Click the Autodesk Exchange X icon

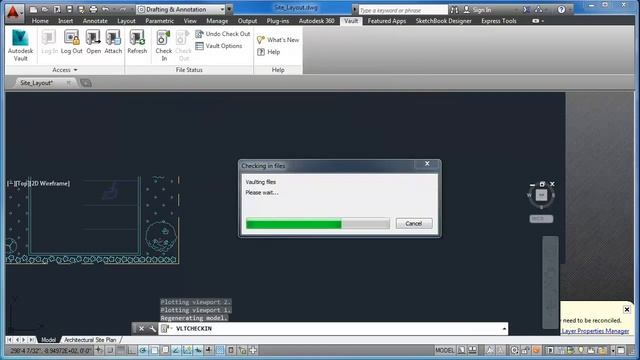pyautogui.click(x=526, y=9)
